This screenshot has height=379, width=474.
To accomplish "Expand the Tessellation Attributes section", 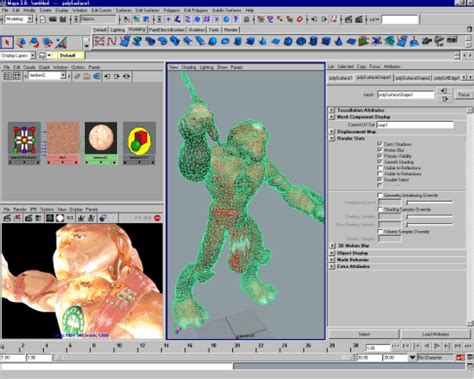I will coord(332,110).
